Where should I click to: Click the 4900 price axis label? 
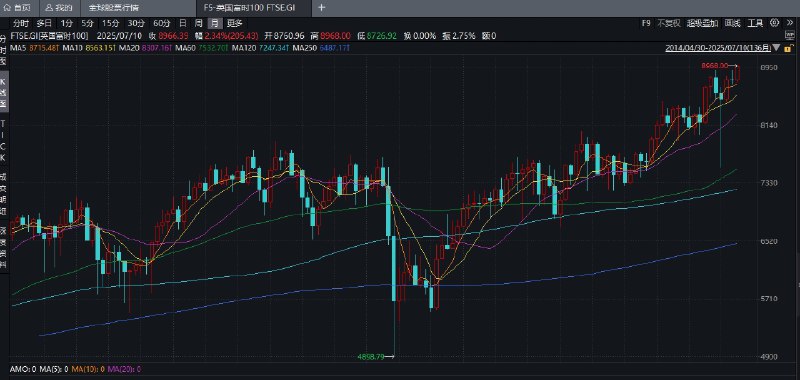click(x=769, y=357)
